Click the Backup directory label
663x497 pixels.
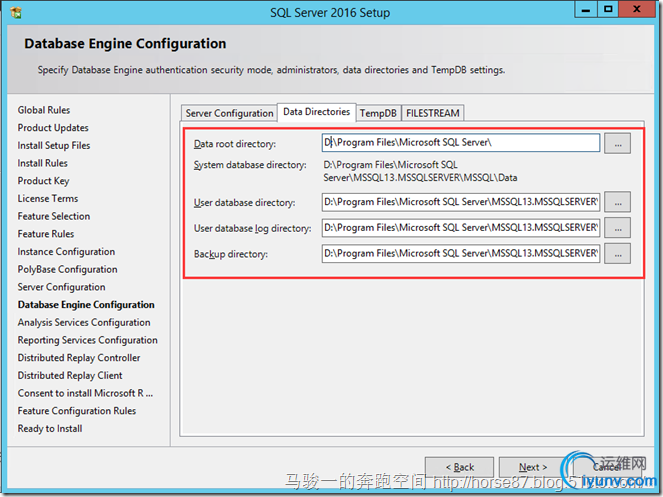tap(231, 254)
